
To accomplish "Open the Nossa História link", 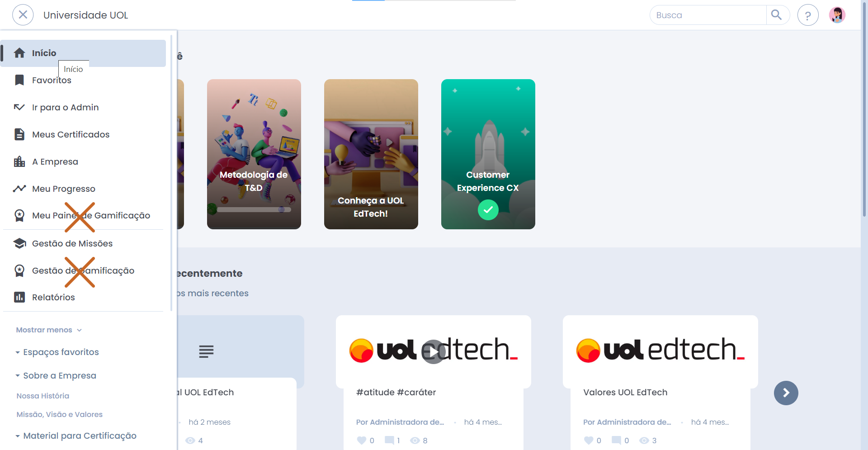I will coord(43,396).
